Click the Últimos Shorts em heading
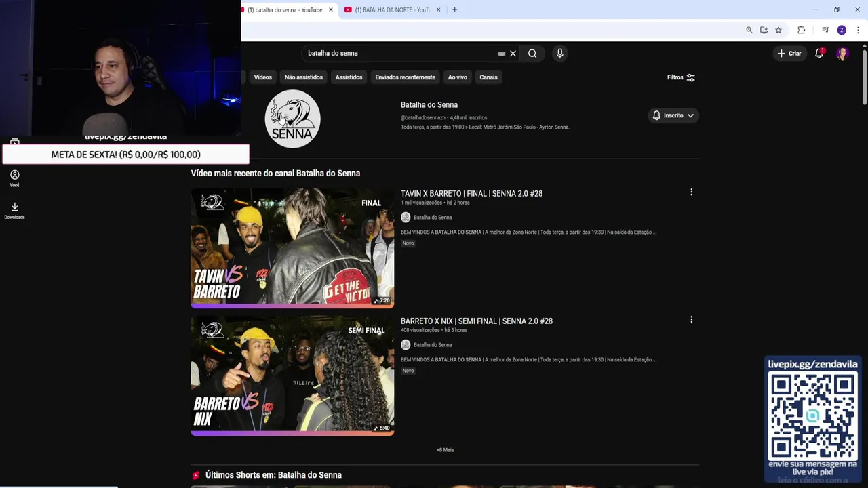The image size is (868, 488). (273, 475)
